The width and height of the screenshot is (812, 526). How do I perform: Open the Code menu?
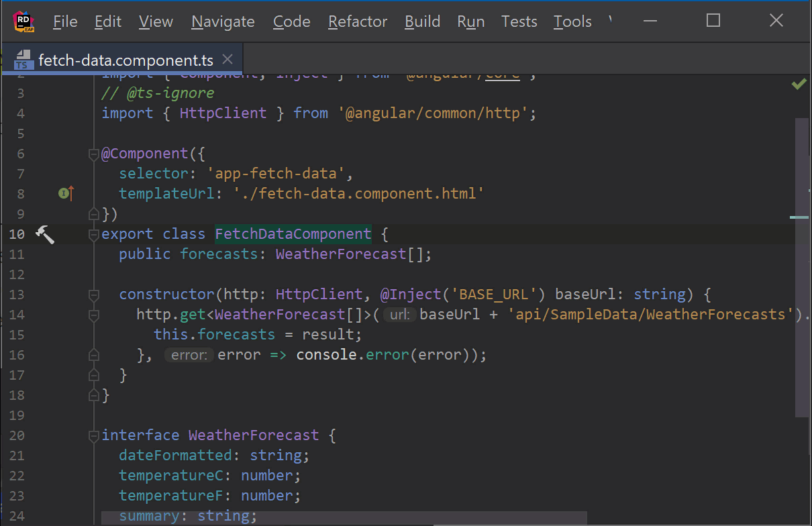[x=291, y=21]
